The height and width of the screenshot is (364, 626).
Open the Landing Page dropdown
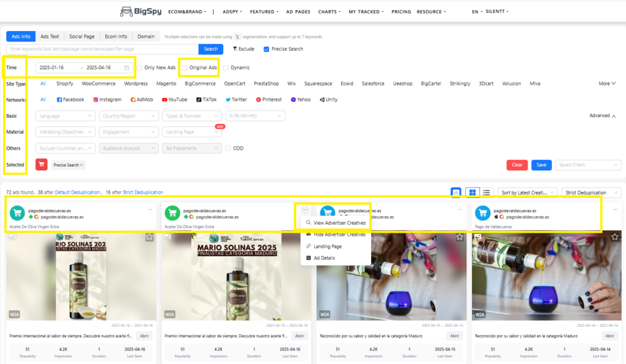coord(192,132)
